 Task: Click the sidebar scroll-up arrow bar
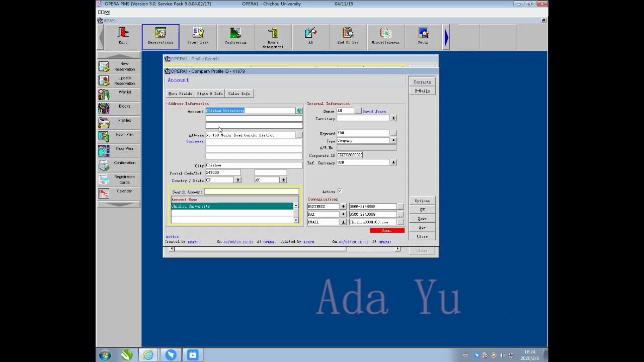119,56
